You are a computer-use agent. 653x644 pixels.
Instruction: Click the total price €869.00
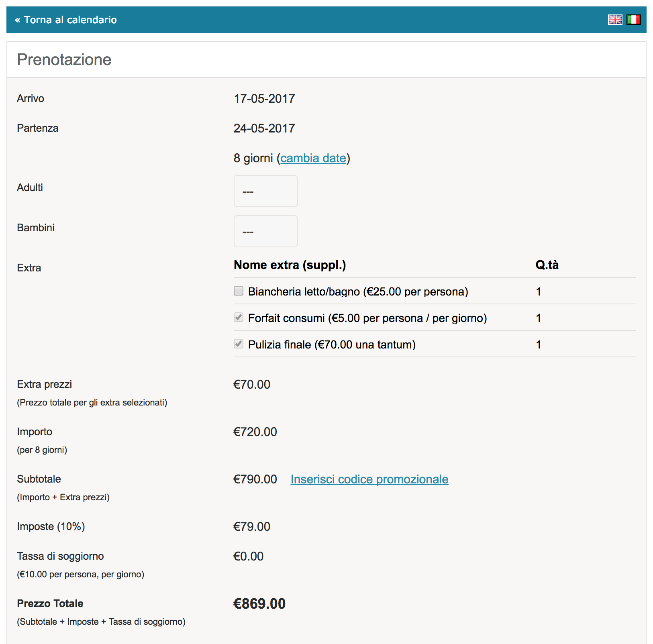259,603
